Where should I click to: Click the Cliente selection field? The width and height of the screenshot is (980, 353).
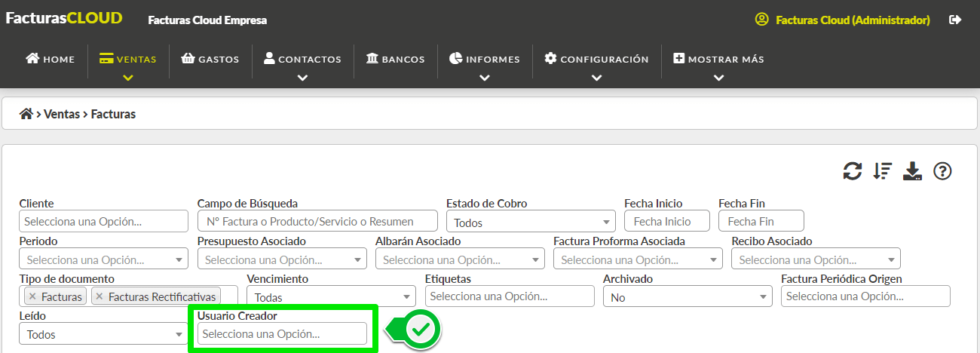tap(103, 221)
